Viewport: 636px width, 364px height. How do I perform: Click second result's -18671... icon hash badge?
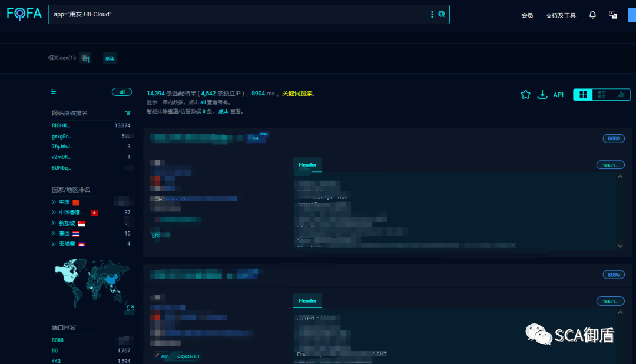tap(610, 301)
